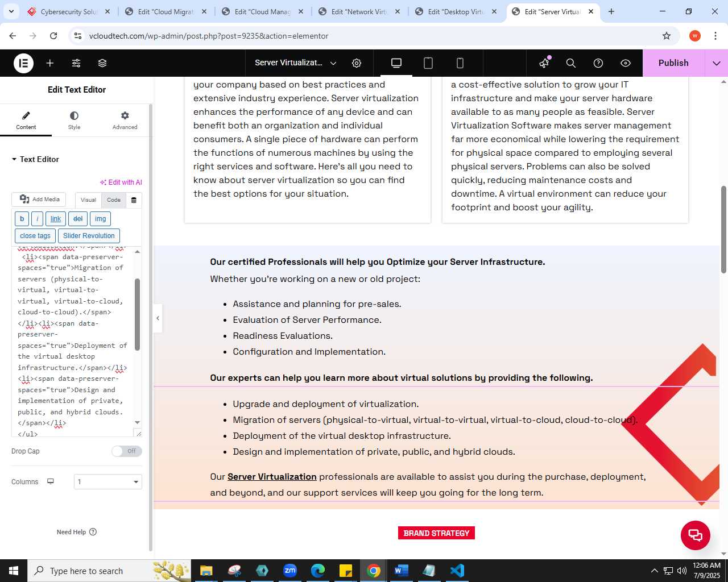Toggle the Drop Cap switch
The image size is (728, 582).
pos(126,451)
